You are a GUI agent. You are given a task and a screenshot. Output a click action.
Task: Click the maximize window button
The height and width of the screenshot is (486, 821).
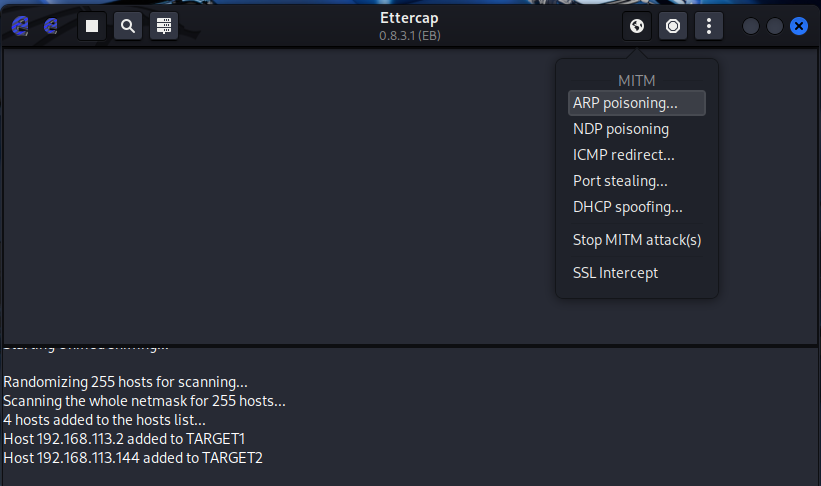[775, 26]
